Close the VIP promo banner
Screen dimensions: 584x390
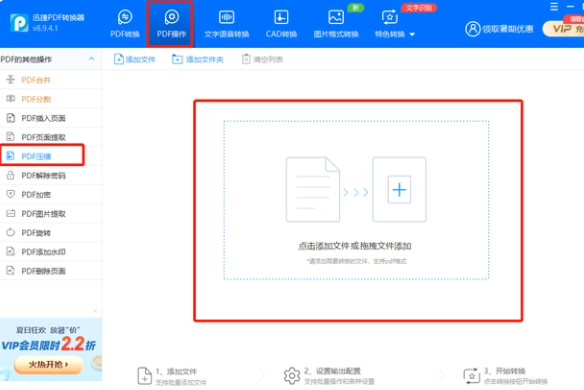pyautogui.click(x=95, y=311)
